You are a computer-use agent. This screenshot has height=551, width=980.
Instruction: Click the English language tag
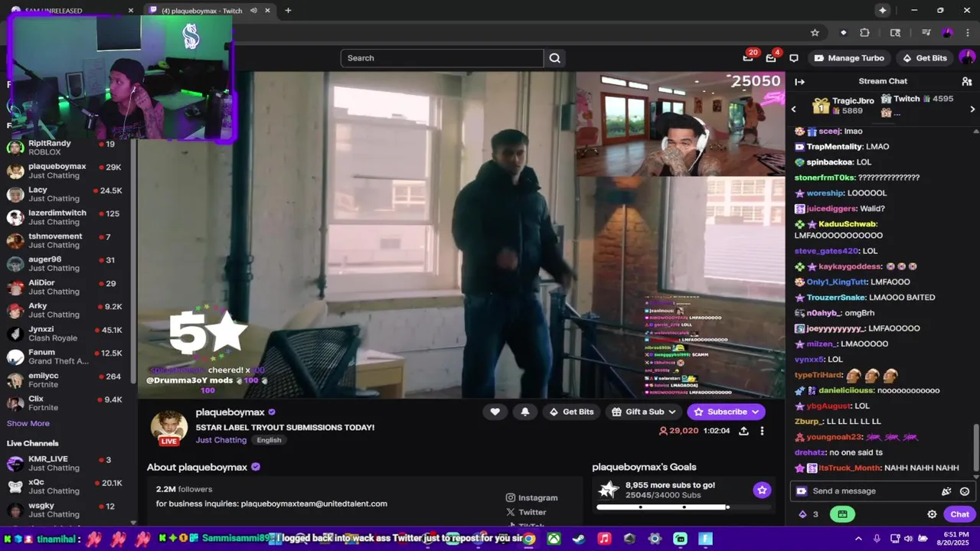269,440
